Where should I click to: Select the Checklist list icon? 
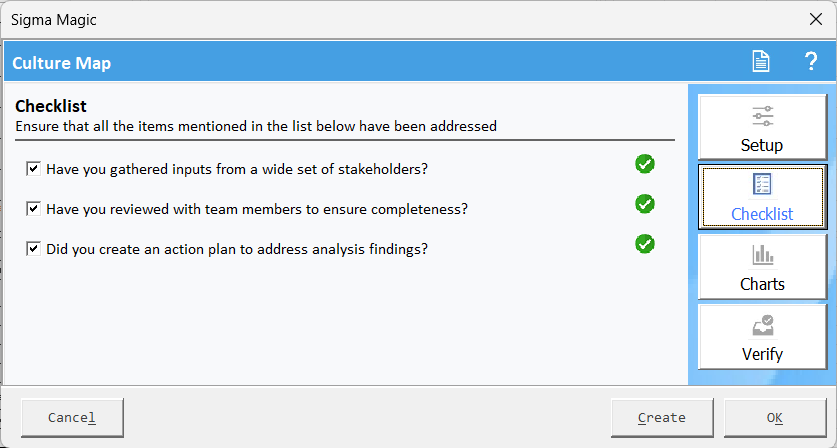click(762, 184)
